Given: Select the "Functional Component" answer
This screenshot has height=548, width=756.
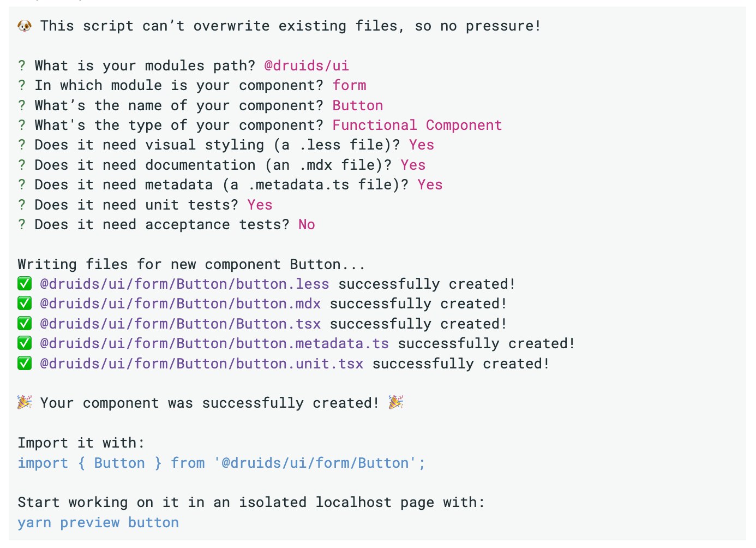Looking at the screenshot, I should (417, 125).
